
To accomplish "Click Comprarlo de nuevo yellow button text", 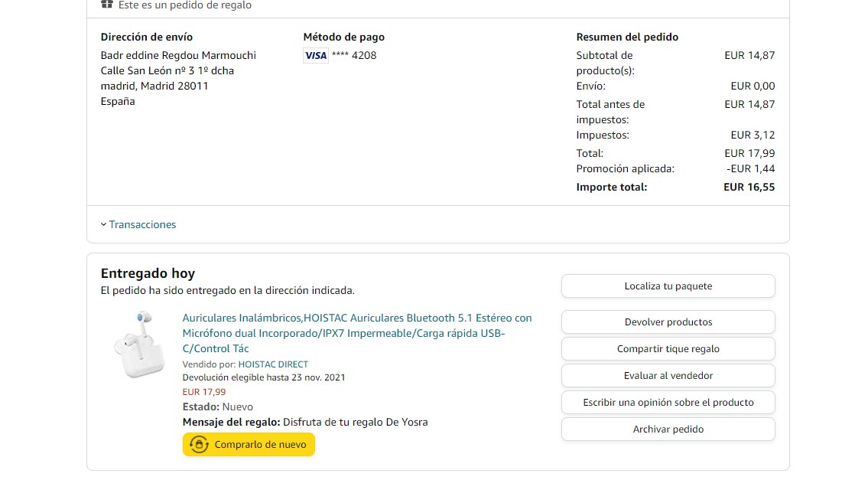I will 260,444.
